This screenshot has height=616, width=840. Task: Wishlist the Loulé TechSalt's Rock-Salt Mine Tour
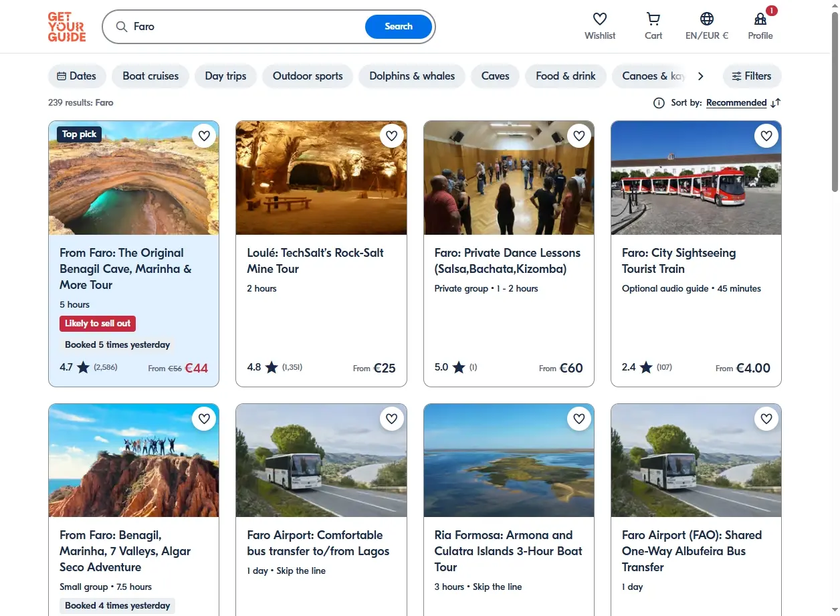tap(391, 136)
